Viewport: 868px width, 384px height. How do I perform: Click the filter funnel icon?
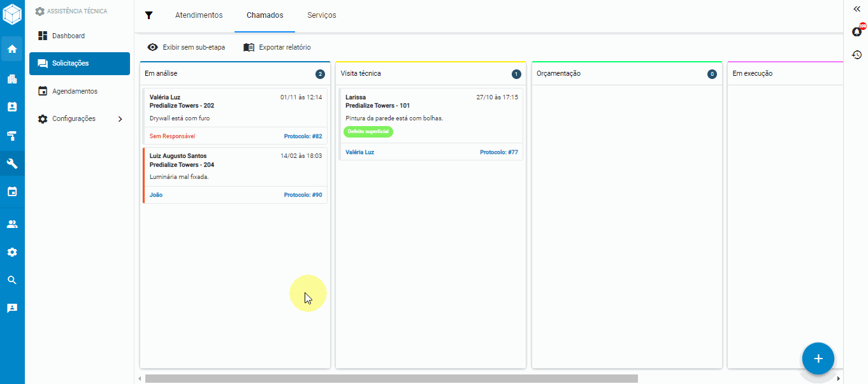149,15
